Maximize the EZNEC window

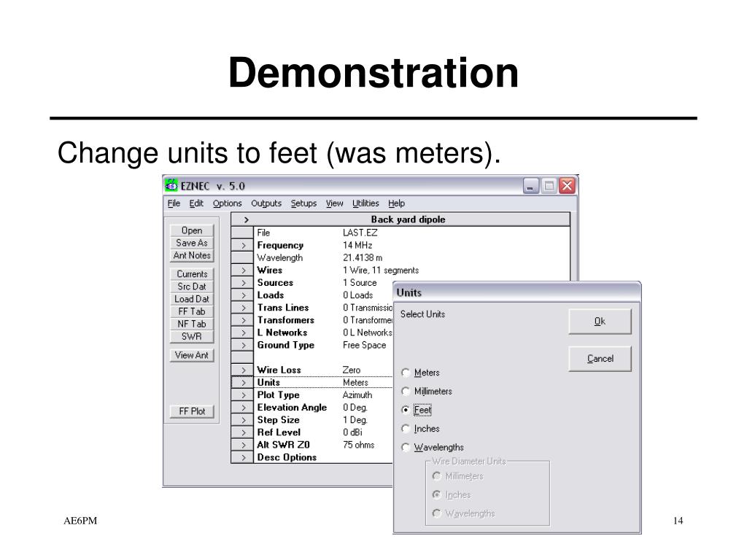(x=549, y=186)
